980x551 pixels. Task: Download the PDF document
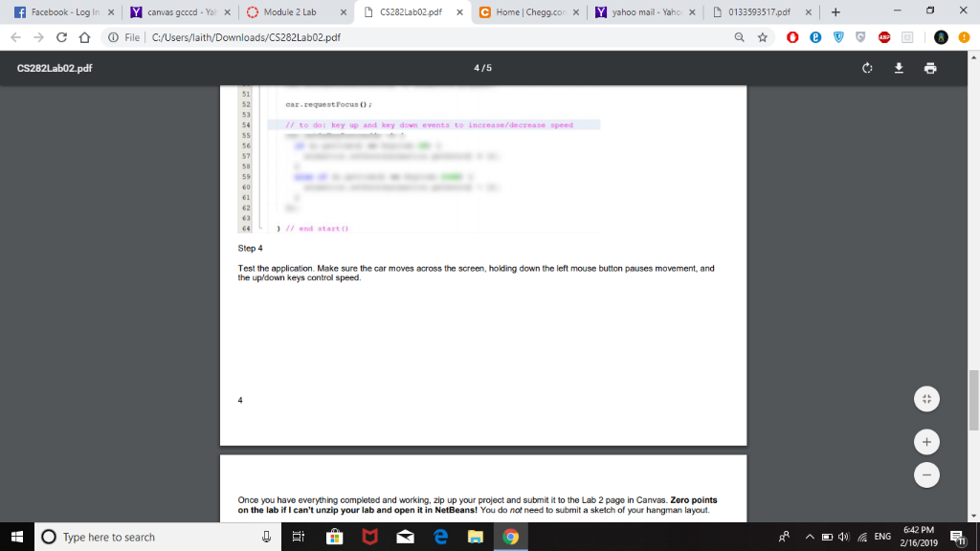[900, 68]
